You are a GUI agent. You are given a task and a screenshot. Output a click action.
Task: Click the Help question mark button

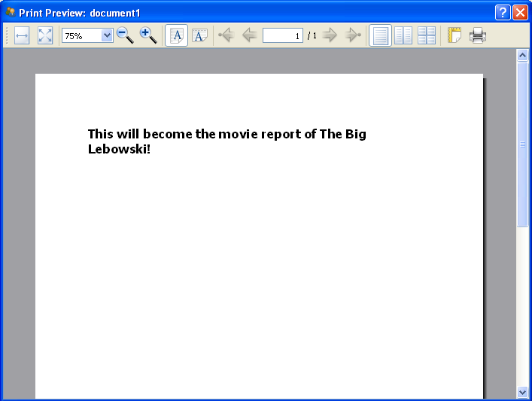503,13
